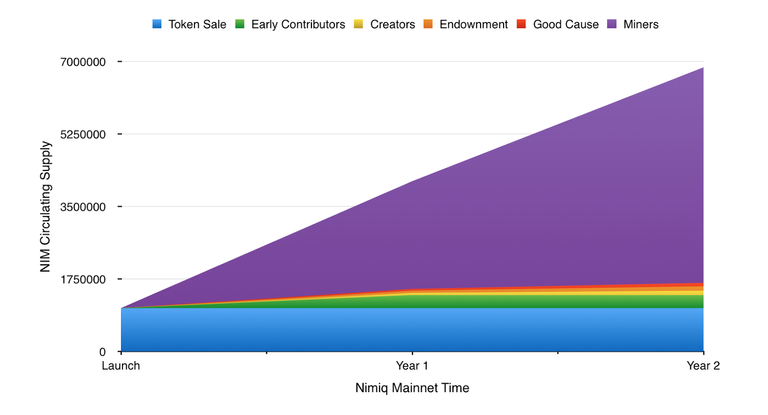This screenshot has height=415, width=768.
Task: Click the purple Miners legend swatch
Action: click(627, 24)
